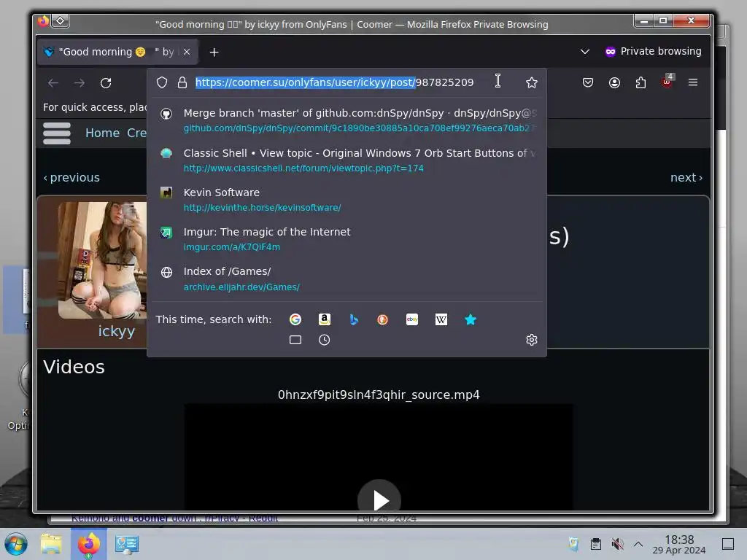Expand hidden system tray icons

(638, 544)
